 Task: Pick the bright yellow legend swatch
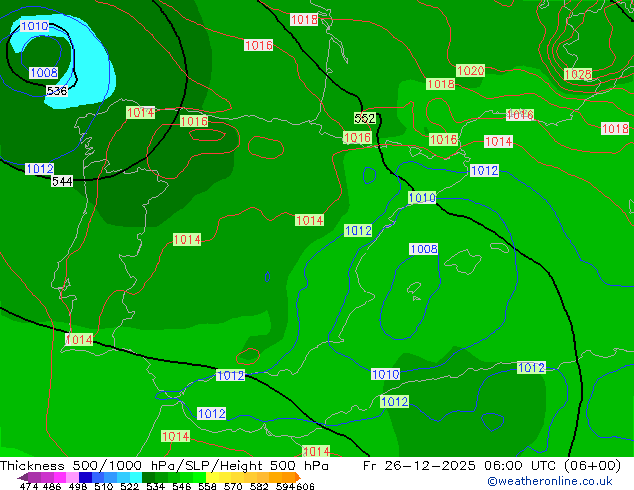[x=212, y=477]
